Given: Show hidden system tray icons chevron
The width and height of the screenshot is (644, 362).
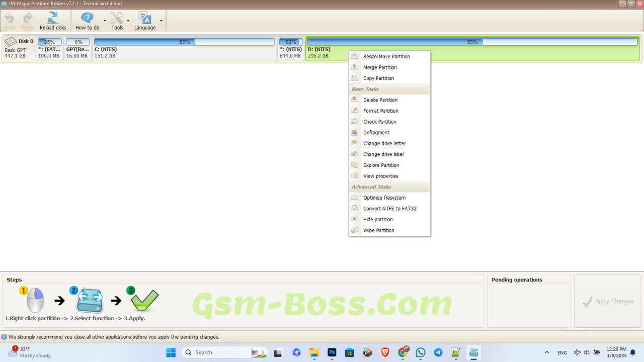Looking at the screenshot, I should (547, 352).
